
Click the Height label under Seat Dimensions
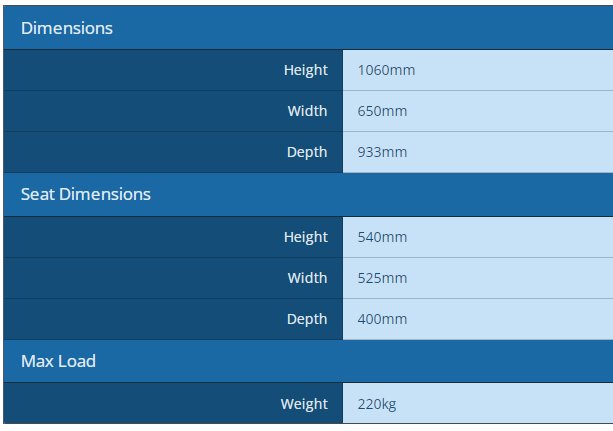(305, 237)
